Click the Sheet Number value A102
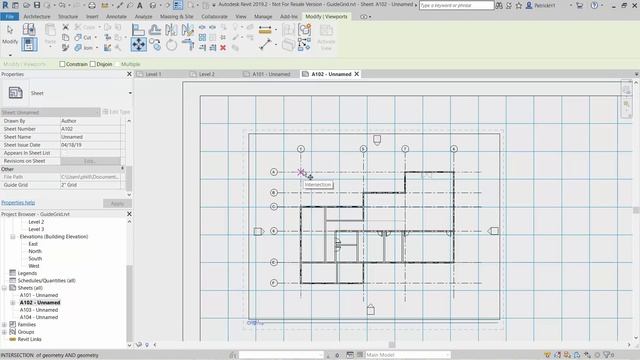This screenshot has width=640, height=360. coord(90,129)
